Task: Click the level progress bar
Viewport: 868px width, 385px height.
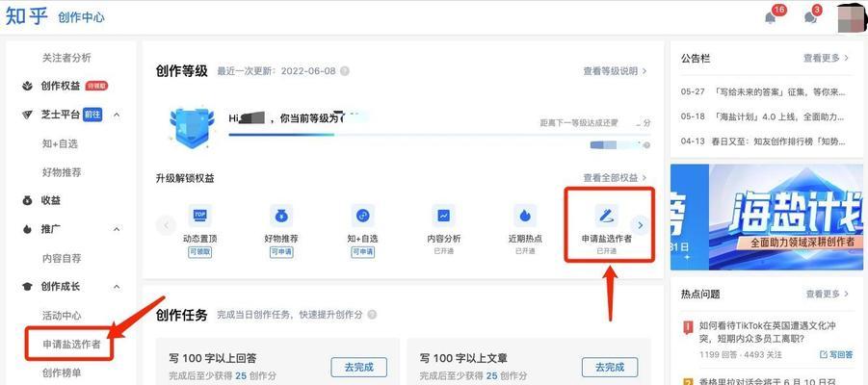Action: coord(439,135)
